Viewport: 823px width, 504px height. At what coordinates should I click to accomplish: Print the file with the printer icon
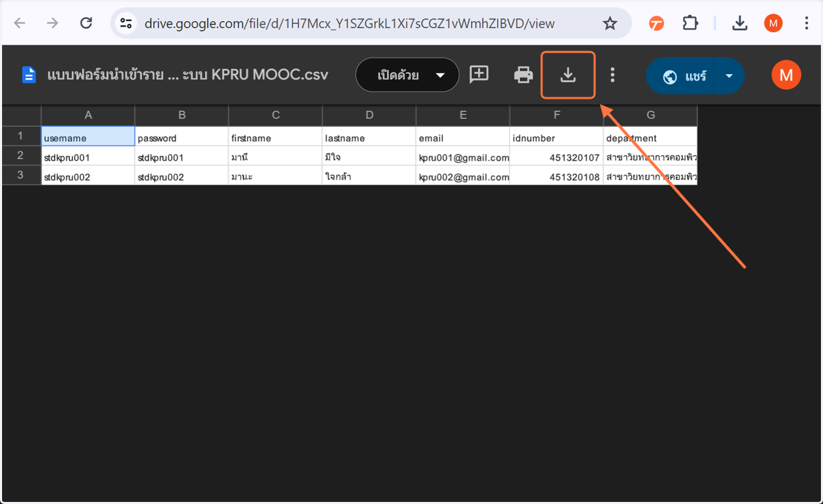523,75
